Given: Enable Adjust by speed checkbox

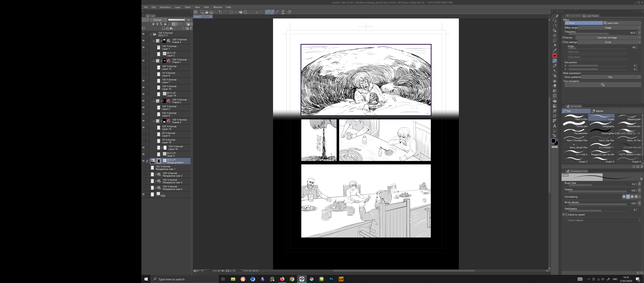Looking at the screenshot, I should point(566,214).
